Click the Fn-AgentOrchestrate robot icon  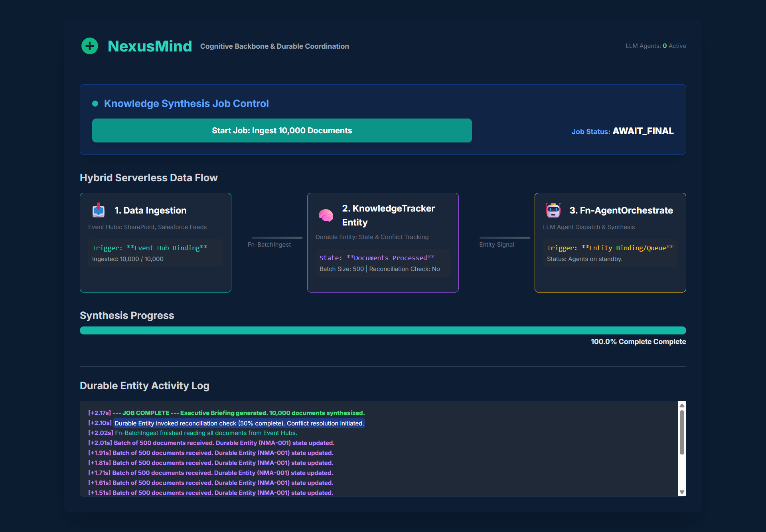pos(553,210)
